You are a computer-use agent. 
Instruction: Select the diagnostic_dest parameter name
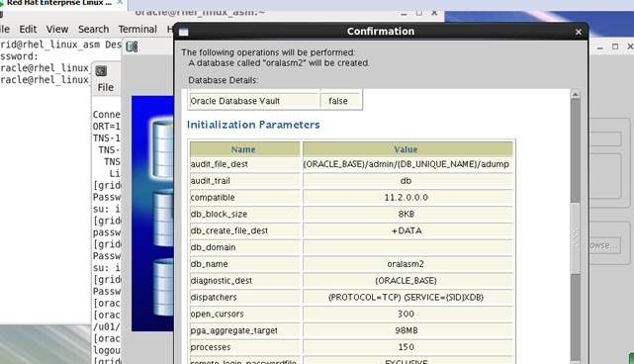[222, 280]
